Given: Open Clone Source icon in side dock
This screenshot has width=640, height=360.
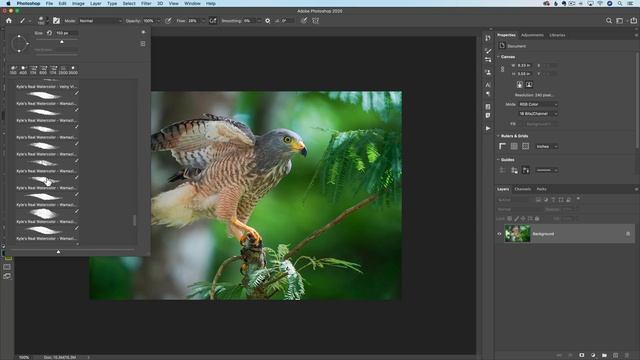Looking at the screenshot, I should 488,72.
